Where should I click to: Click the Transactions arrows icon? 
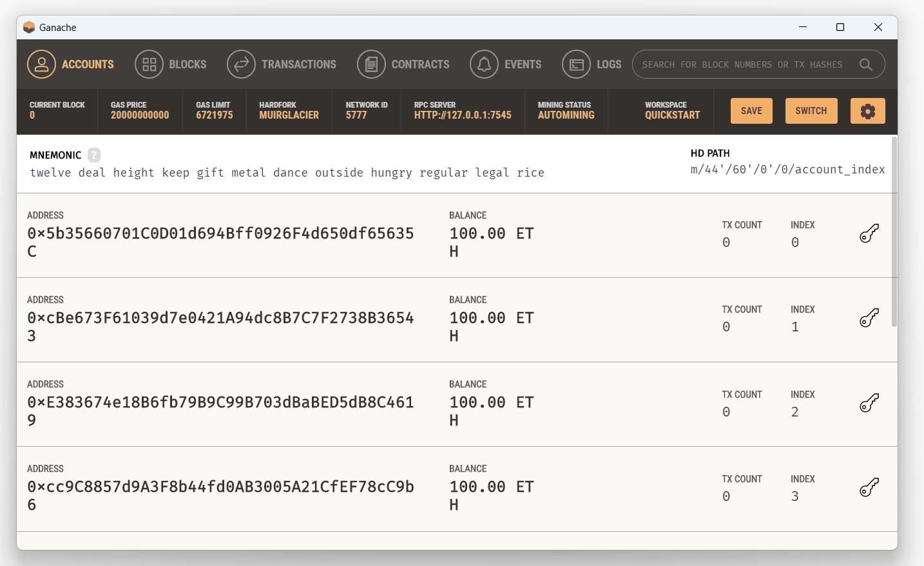pos(241,64)
